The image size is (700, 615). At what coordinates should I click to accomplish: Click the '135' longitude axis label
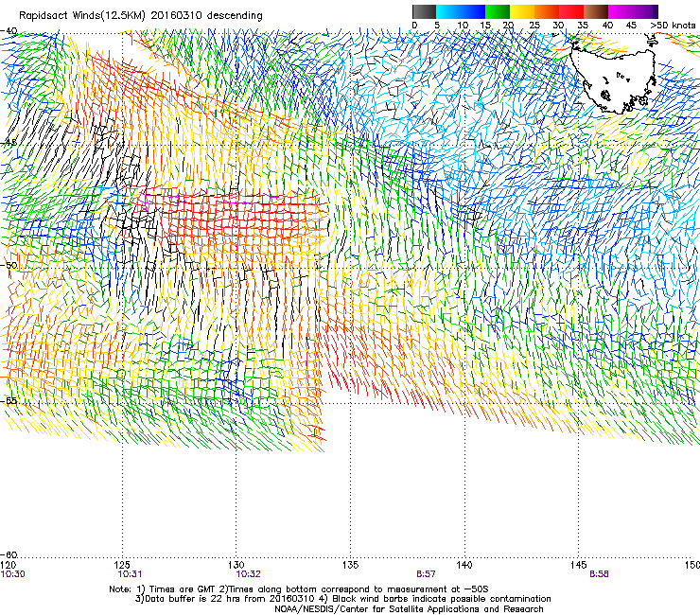[350, 565]
